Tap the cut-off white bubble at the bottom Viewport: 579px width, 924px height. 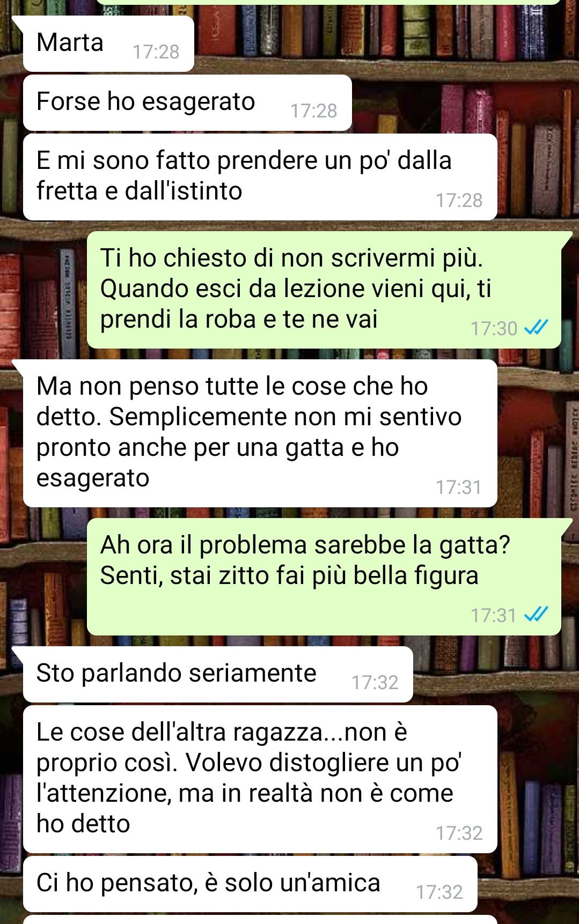260,920
